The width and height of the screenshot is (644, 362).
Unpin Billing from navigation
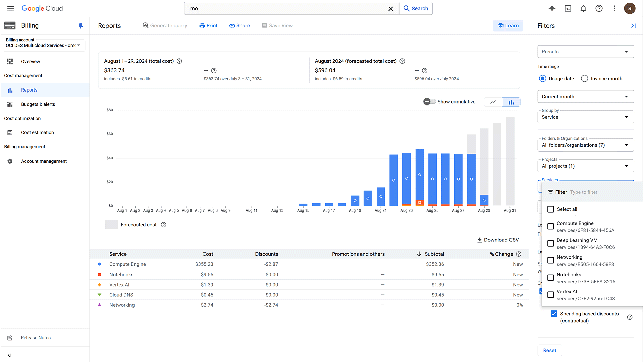[x=80, y=25]
